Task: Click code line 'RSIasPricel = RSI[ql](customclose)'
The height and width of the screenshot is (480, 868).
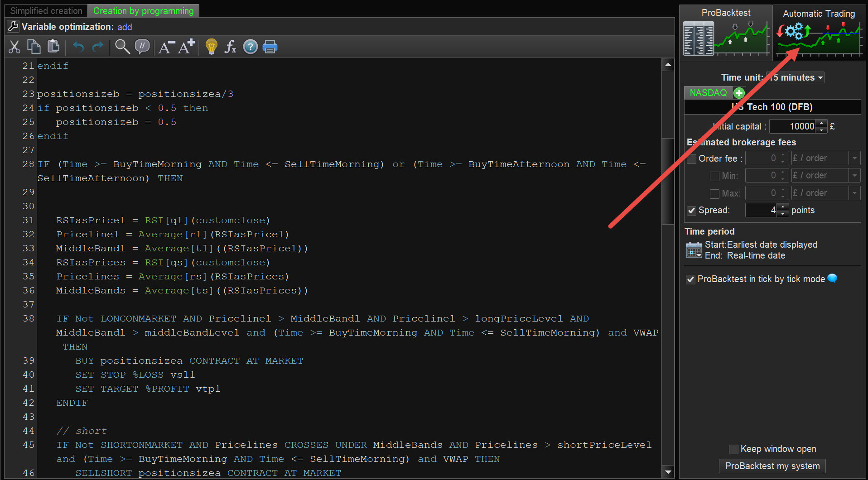Action: click(x=163, y=221)
